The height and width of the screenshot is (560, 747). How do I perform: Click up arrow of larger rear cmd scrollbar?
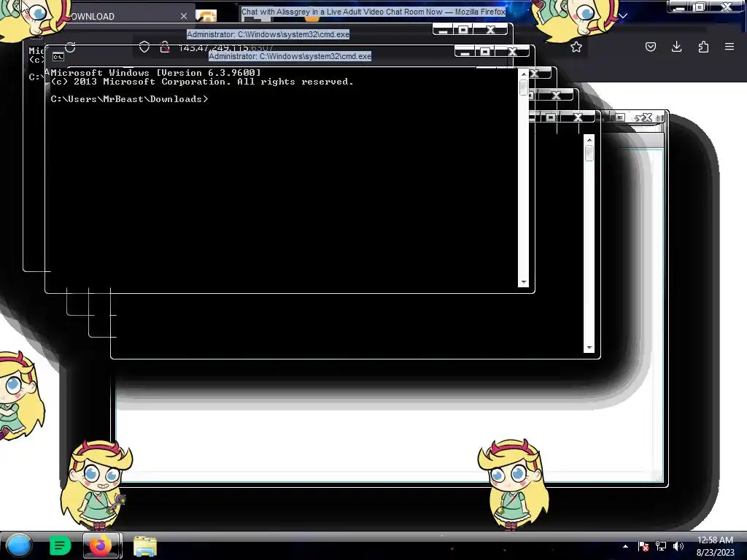pyautogui.click(x=589, y=140)
